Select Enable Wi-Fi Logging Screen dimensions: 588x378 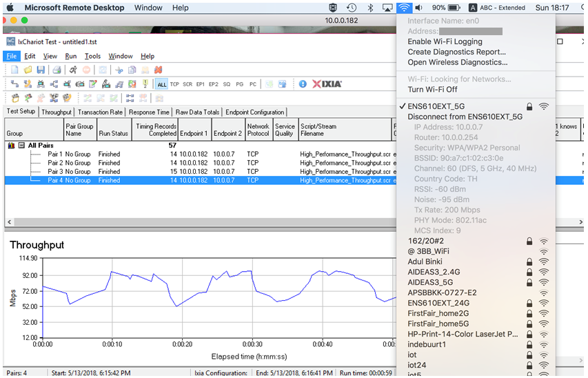445,41
